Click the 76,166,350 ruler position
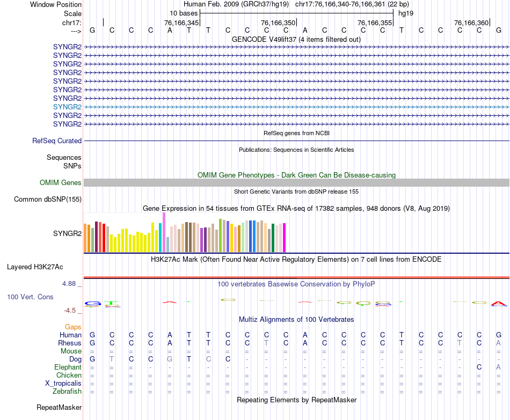 [278, 23]
